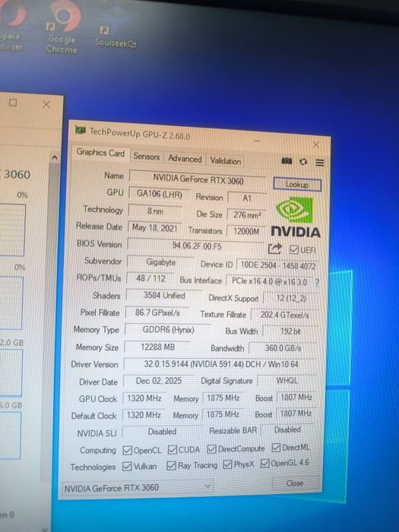Toggle the OpenGL 4.6 checkbox

pyautogui.click(x=264, y=463)
